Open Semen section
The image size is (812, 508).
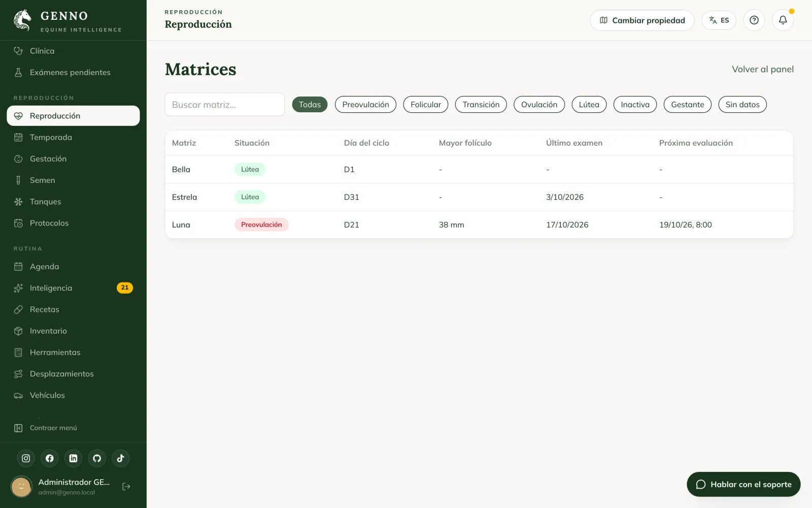coord(73,180)
